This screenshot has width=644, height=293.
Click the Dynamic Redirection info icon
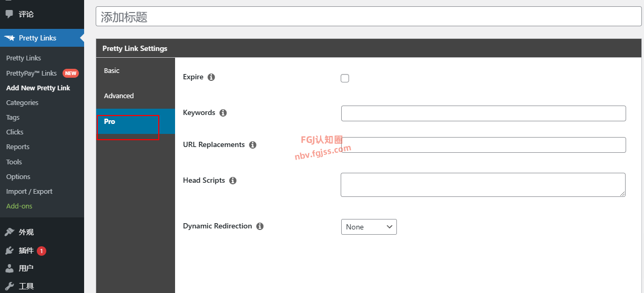point(260,226)
